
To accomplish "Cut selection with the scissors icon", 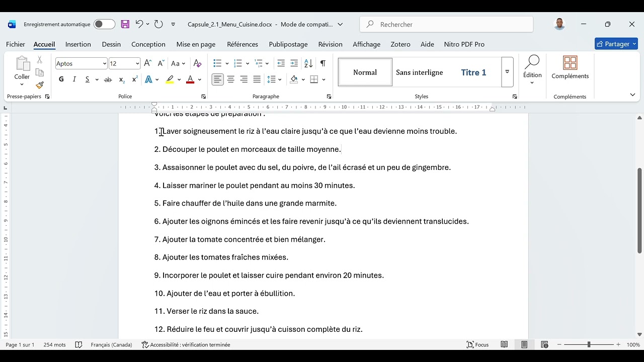I will (40, 60).
